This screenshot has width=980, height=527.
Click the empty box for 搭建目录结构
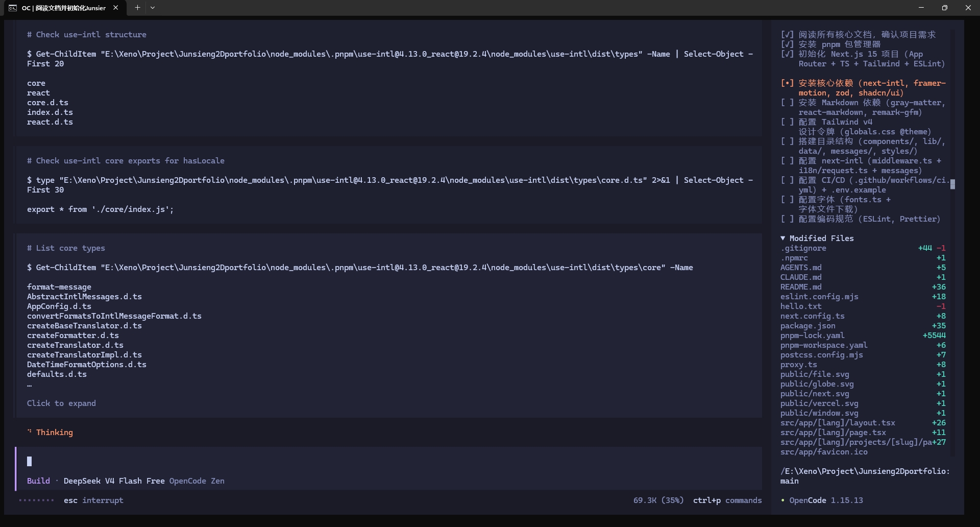[x=787, y=141]
